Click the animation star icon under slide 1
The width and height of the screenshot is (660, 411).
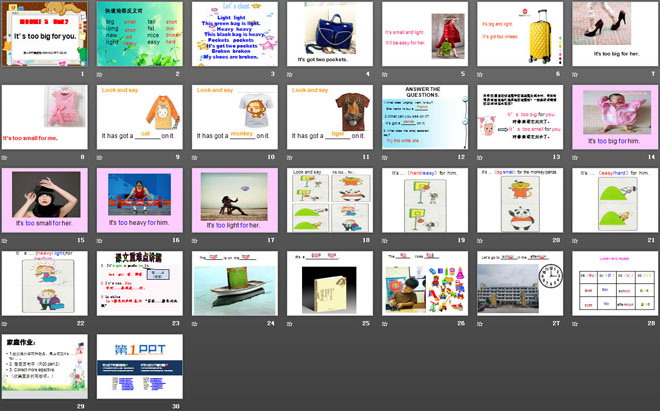6,74
